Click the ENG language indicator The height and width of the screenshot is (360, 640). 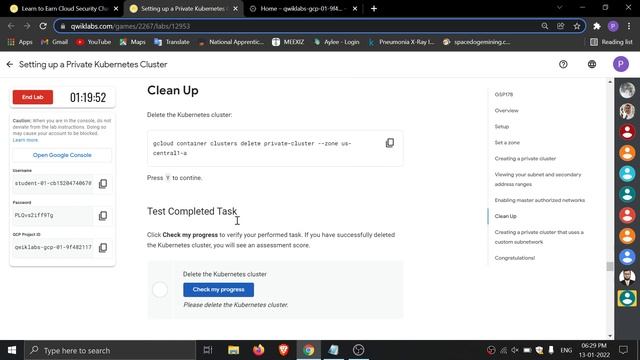click(x=566, y=350)
